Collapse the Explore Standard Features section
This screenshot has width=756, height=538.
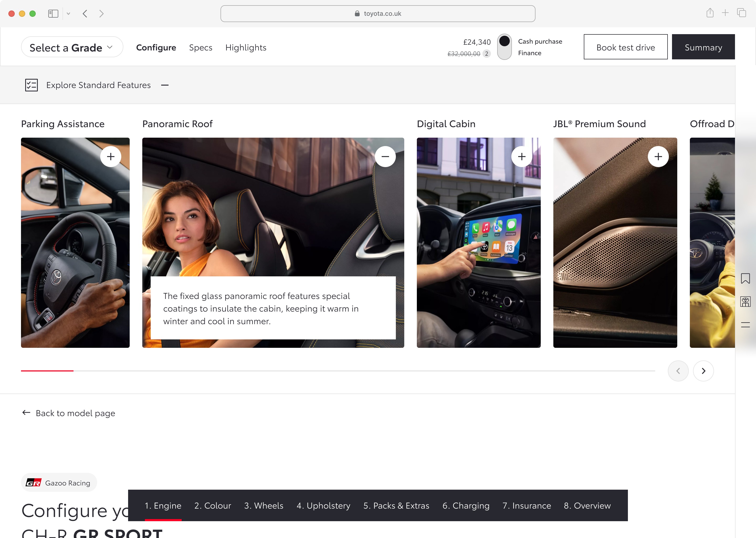[165, 85]
